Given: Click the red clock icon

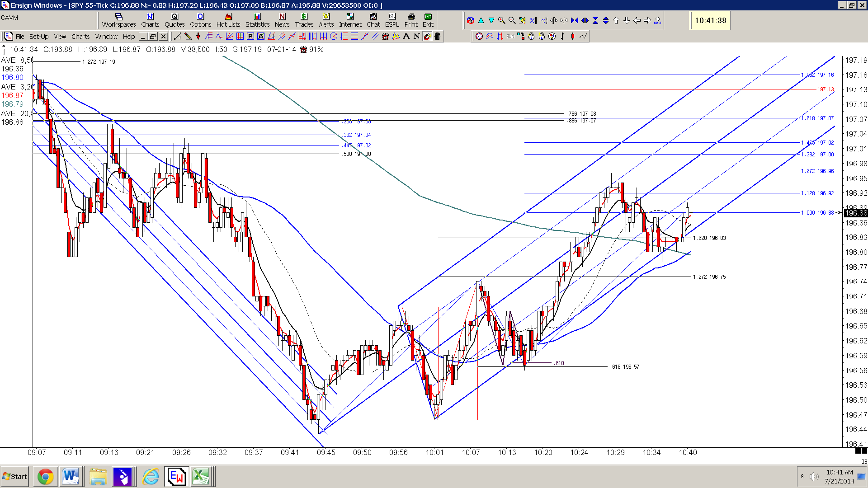Looking at the screenshot, I should tap(479, 36).
